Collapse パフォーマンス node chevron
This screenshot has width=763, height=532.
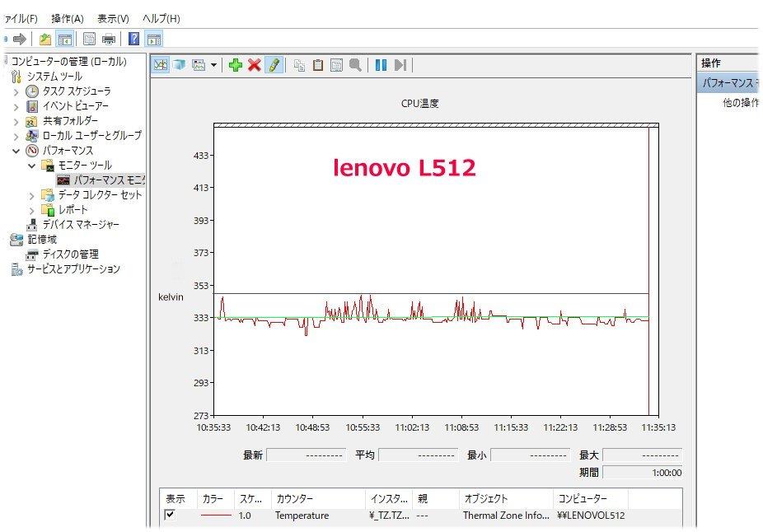point(16,152)
